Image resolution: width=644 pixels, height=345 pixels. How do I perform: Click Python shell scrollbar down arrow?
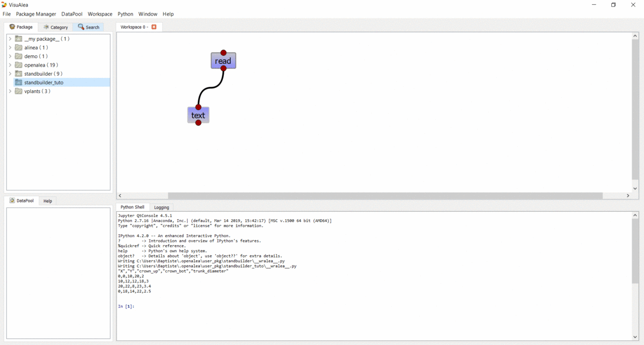(x=635, y=337)
